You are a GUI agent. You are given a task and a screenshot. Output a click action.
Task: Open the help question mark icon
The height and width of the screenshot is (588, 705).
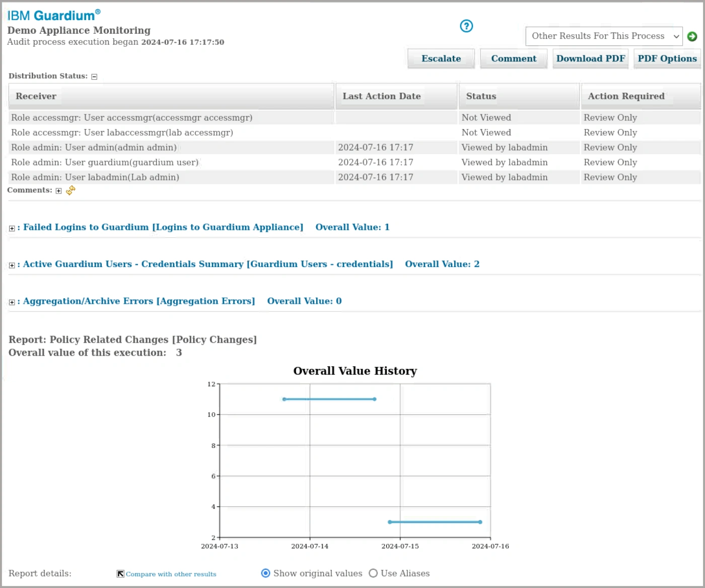pyautogui.click(x=466, y=26)
